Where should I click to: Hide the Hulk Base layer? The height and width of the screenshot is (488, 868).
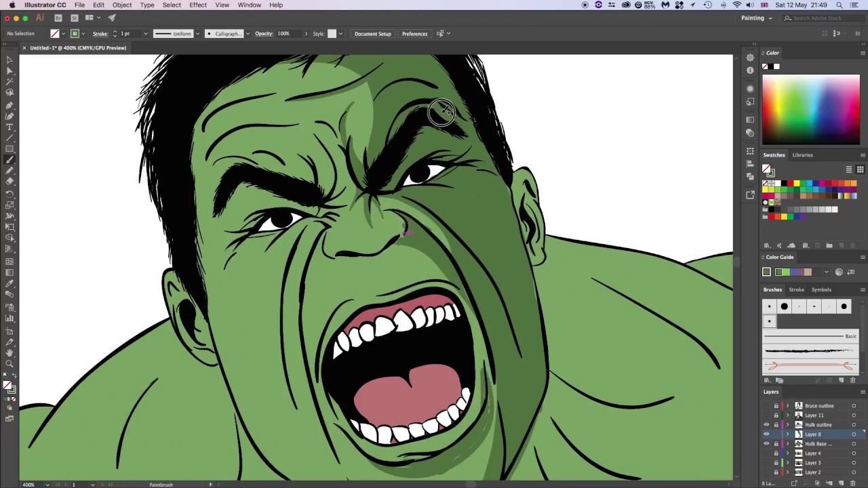766,444
